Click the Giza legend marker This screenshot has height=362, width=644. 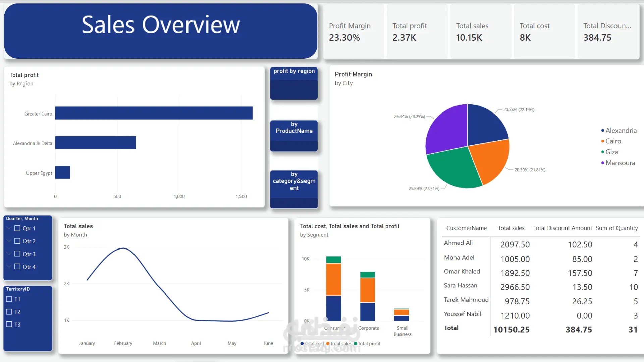tap(603, 152)
